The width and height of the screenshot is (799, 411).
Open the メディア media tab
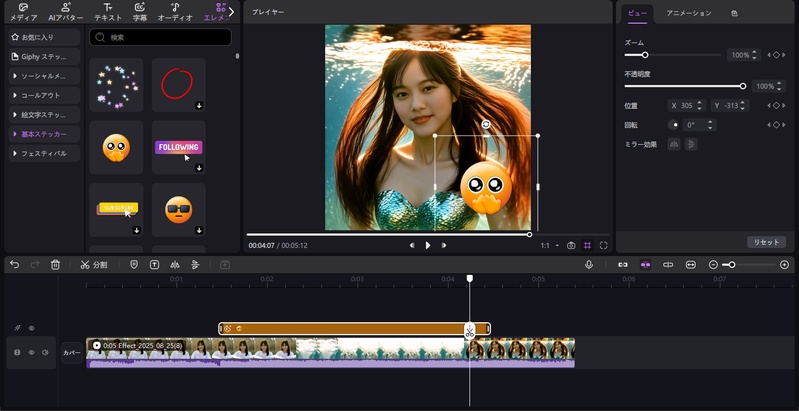click(x=23, y=12)
